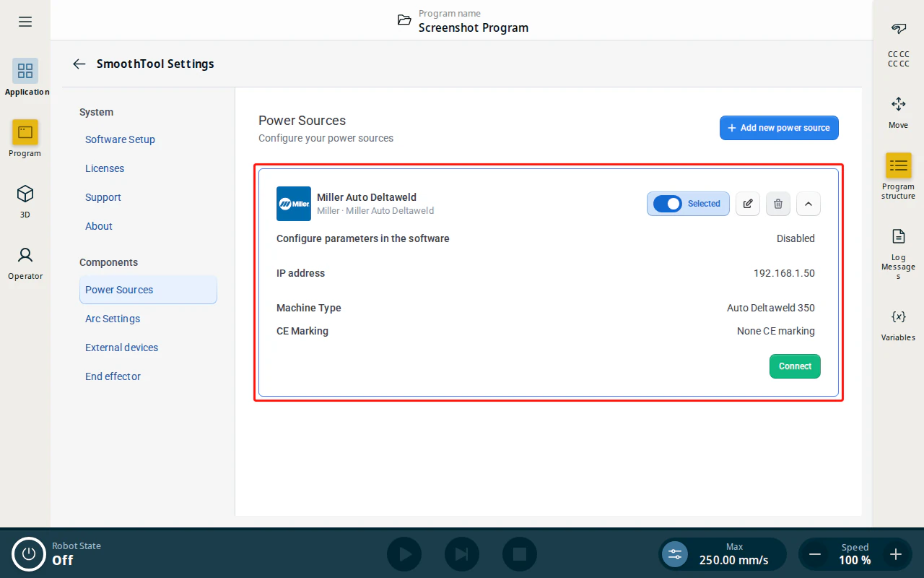Open the Variables panel
Screen dimensions: 924x578
pyautogui.click(x=899, y=325)
